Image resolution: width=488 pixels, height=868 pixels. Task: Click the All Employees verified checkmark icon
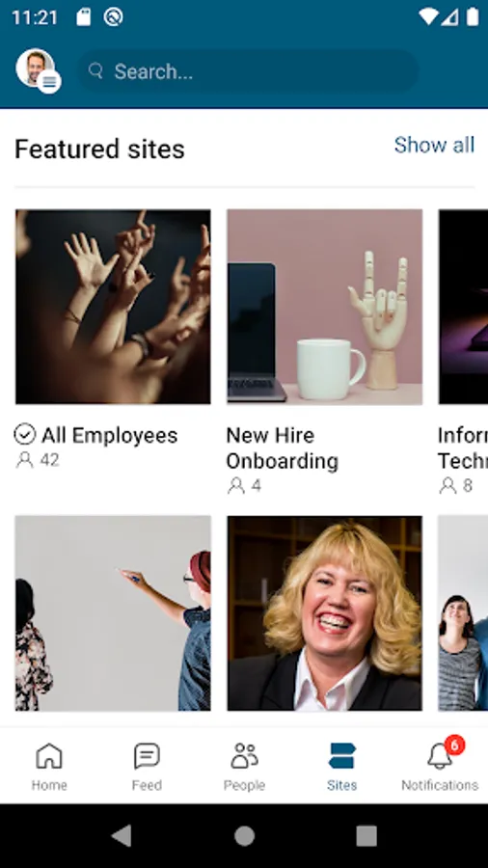pos(25,435)
